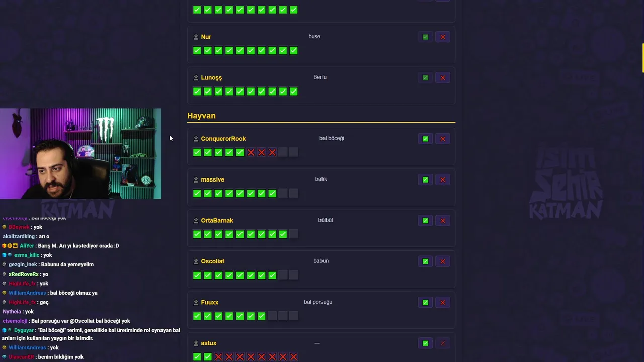
Task: Open chat user Dyguyar's profile
Action: coord(24,330)
